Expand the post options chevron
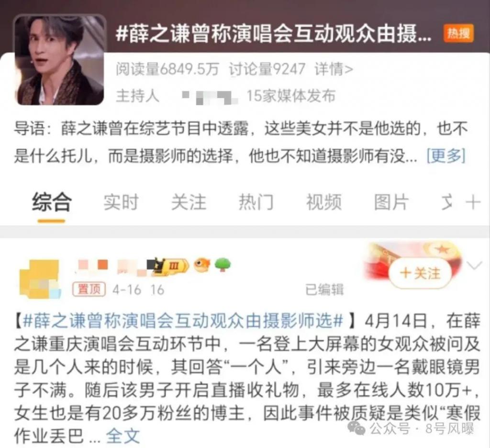 (x=474, y=266)
